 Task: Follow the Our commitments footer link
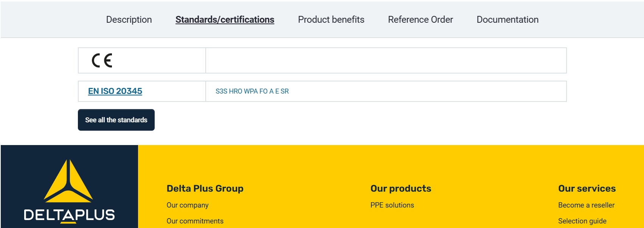point(195,221)
